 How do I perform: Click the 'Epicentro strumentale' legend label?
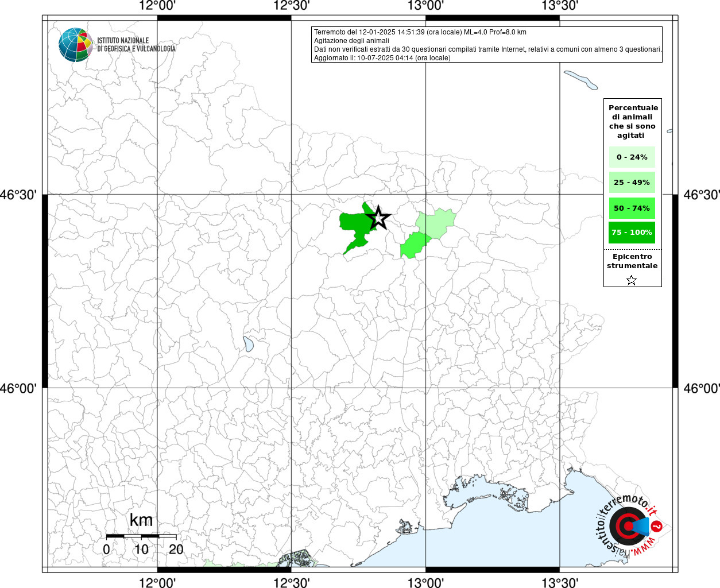tap(632, 261)
